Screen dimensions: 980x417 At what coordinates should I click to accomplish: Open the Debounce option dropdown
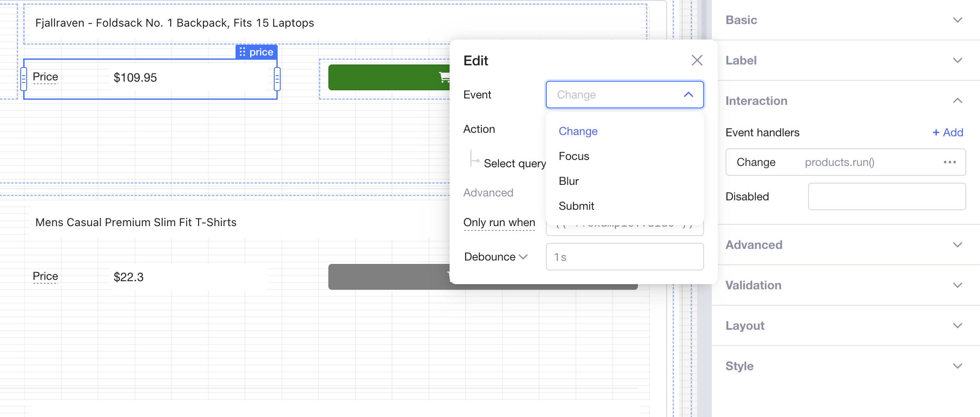point(496,257)
